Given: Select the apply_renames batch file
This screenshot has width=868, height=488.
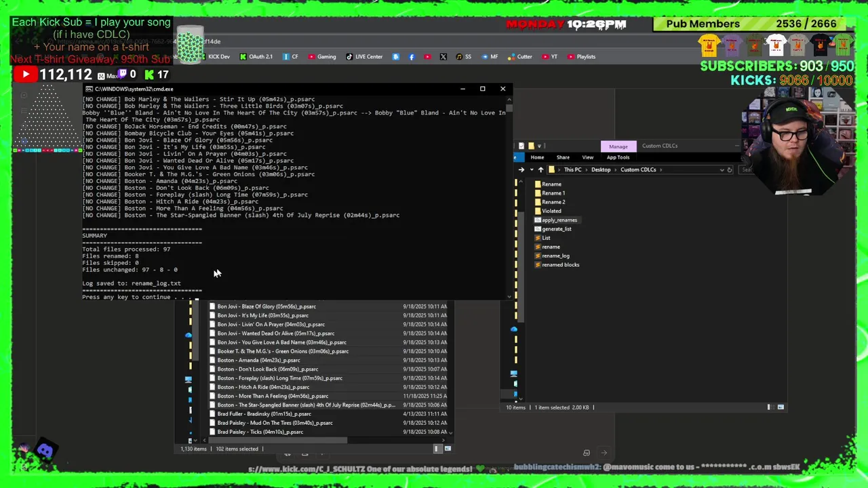Looking at the screenshot, I should pyautogui.click(x=556, y=220).
